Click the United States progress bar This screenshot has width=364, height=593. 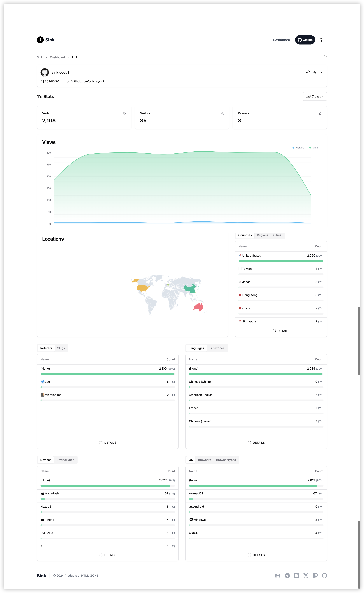point(280,261)
